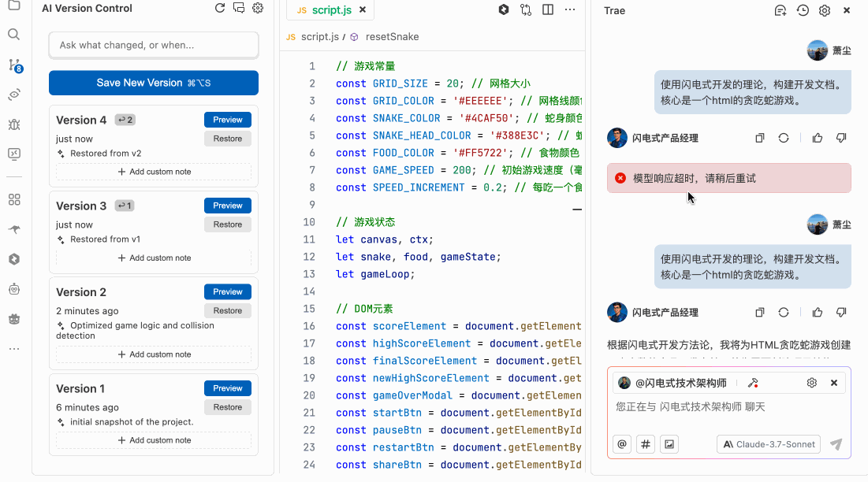Open the robot face icon in activity bar
Viewport: 868px width, 482px height.
click(x=14, y=289)
